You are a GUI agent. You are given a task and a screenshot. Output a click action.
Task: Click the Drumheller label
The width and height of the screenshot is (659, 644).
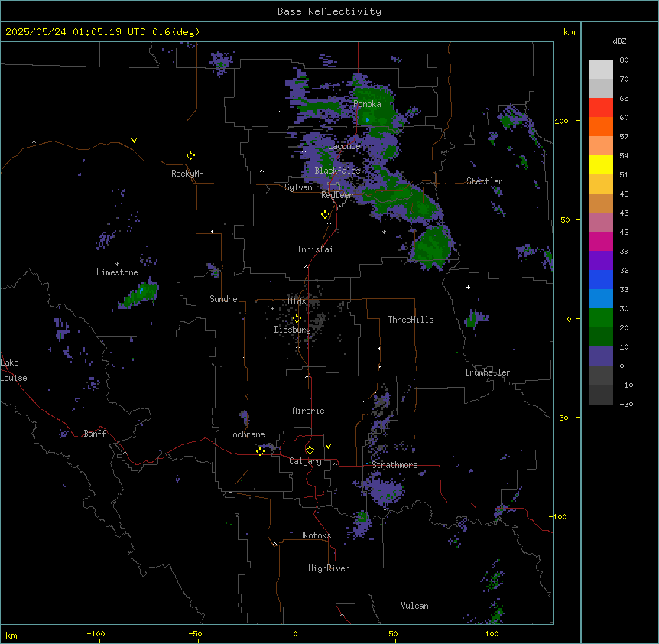(488, 372)
